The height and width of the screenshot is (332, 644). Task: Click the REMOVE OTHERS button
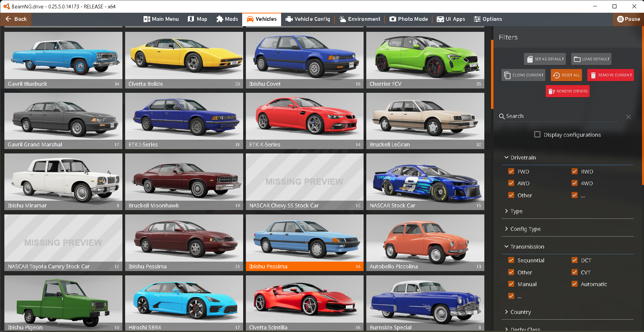(568, 91)
